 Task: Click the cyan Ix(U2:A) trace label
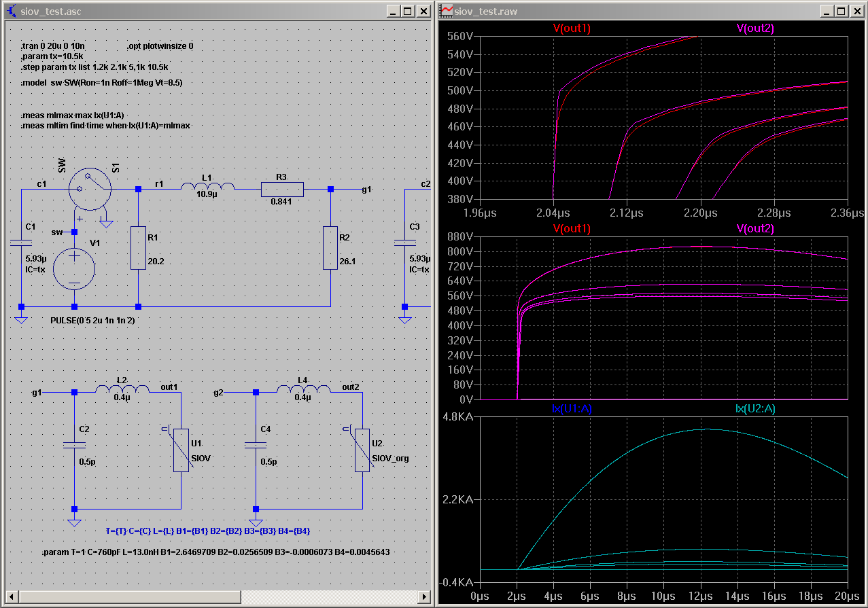coord(755,408)
